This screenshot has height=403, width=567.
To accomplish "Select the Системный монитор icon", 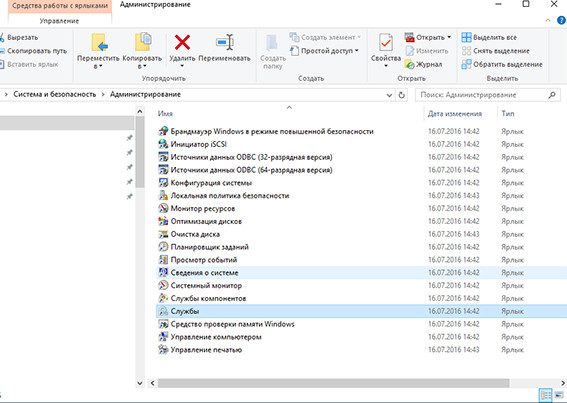I will pyautogui.click(x=163, y=285).
